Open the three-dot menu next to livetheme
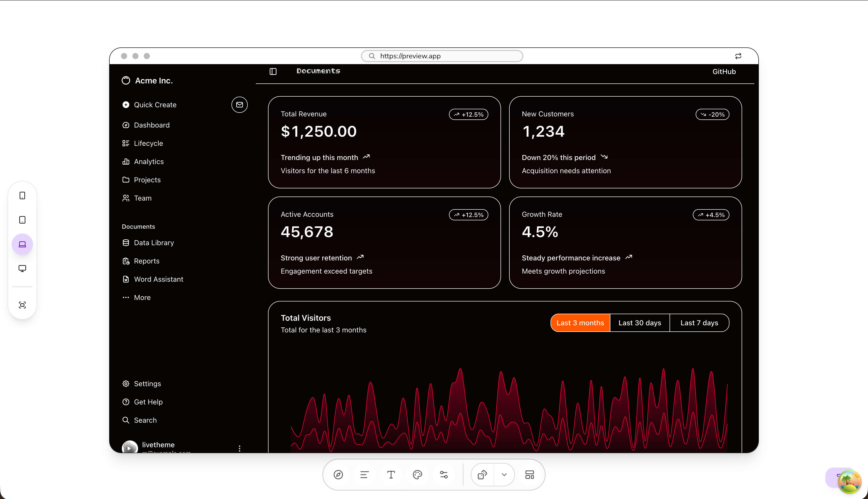This screenshot has width=868, height=499. (239, 448)
